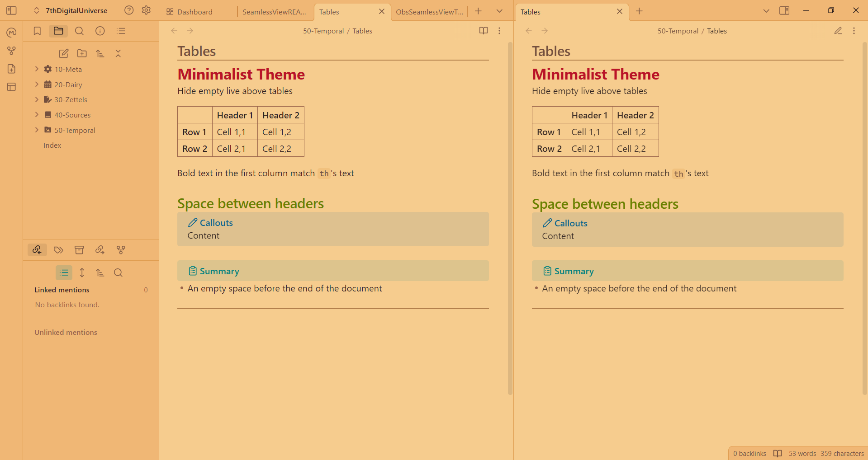Toggle collapse results in backlinks
Image resolution: width=868 pixels, height=460 pixels.
pyautogui.click(x=64, y=272)
